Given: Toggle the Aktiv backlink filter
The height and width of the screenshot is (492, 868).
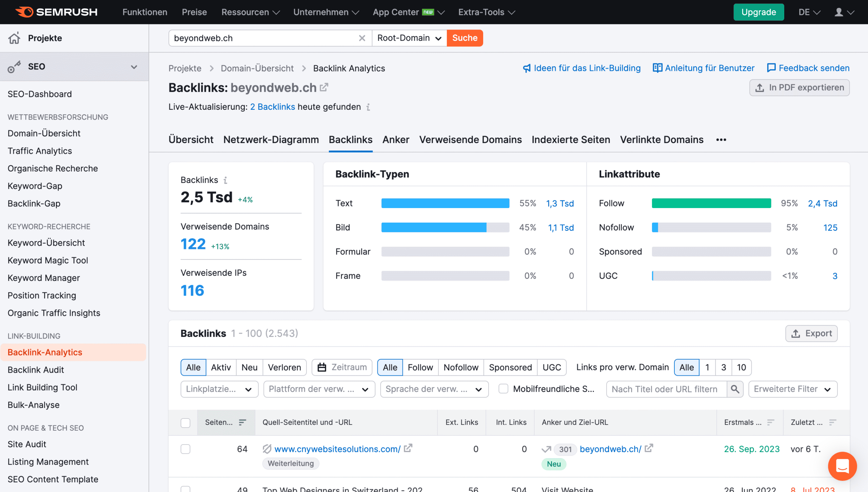Looking at the screenshot, I should point(221,367).
